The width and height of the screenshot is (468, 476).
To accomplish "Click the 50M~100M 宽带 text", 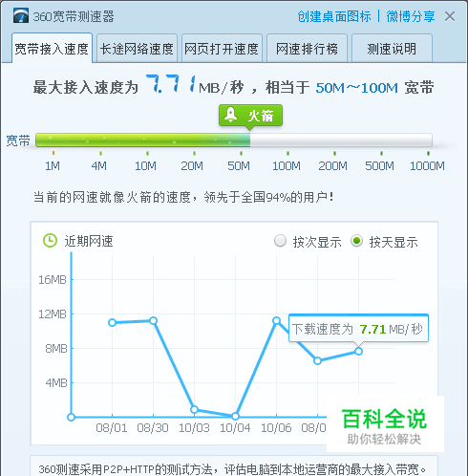I will tap(374, 88).
